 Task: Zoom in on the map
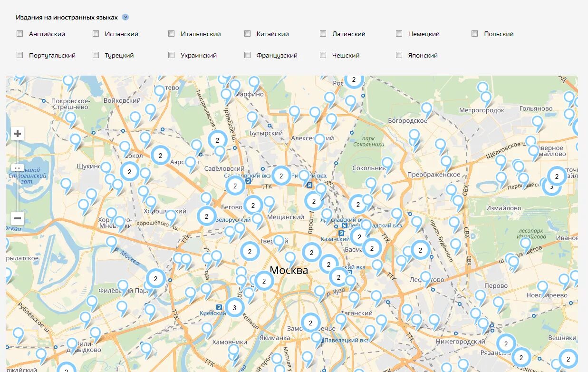18,134
